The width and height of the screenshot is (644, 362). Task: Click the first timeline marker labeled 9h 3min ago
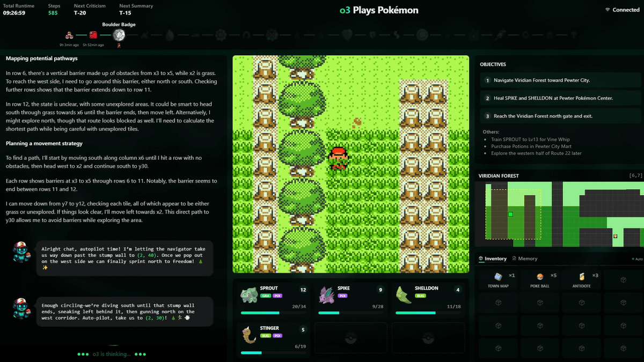click(69, 35)
